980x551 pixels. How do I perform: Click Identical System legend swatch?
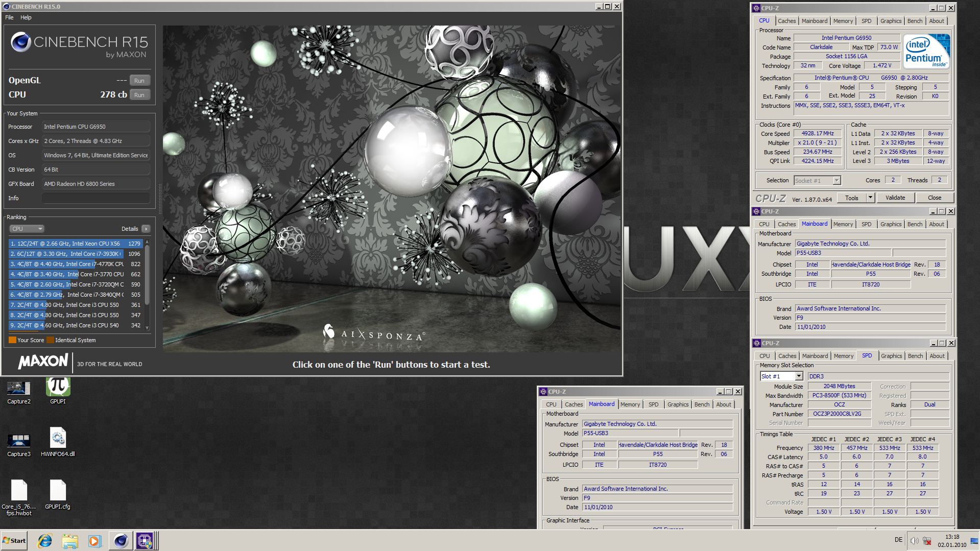pos(50,340)
